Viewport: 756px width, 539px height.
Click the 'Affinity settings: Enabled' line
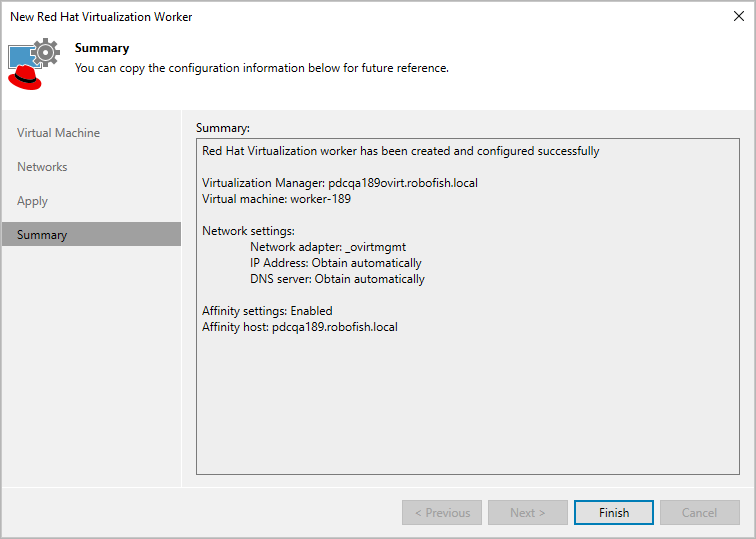point(267,311)
